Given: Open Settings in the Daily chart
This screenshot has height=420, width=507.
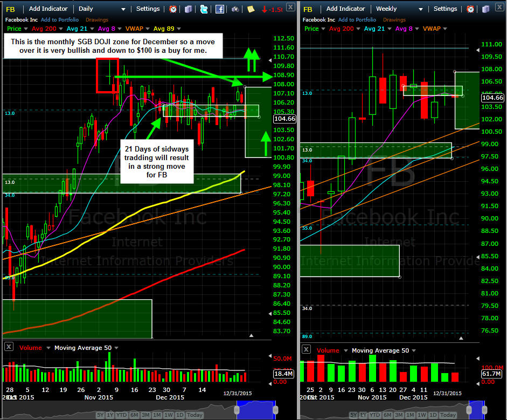Looking at the screenshot, I should [148, 9].
